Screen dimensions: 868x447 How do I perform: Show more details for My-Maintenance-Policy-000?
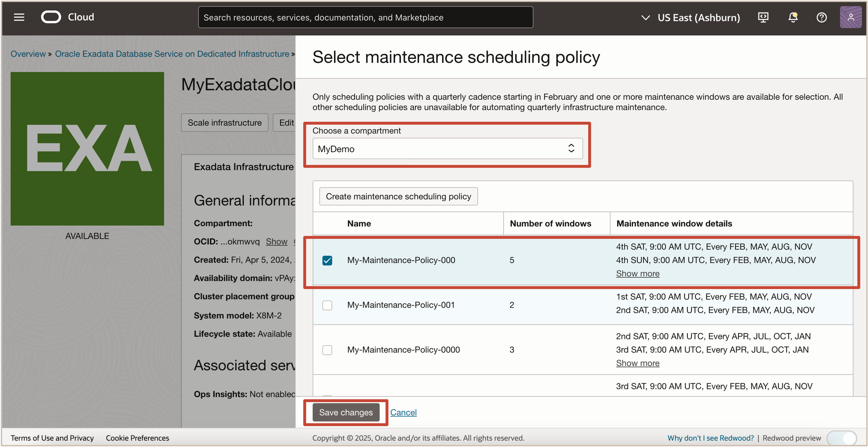[x=638, y=273]
